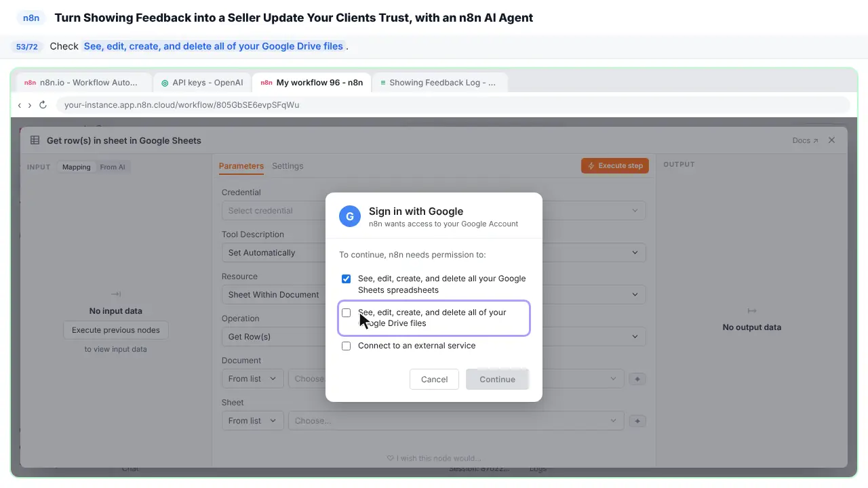The height and width of the screenshot is (488, 868).
Task: Switch the input view to From AI
Action: pos(113,167)
